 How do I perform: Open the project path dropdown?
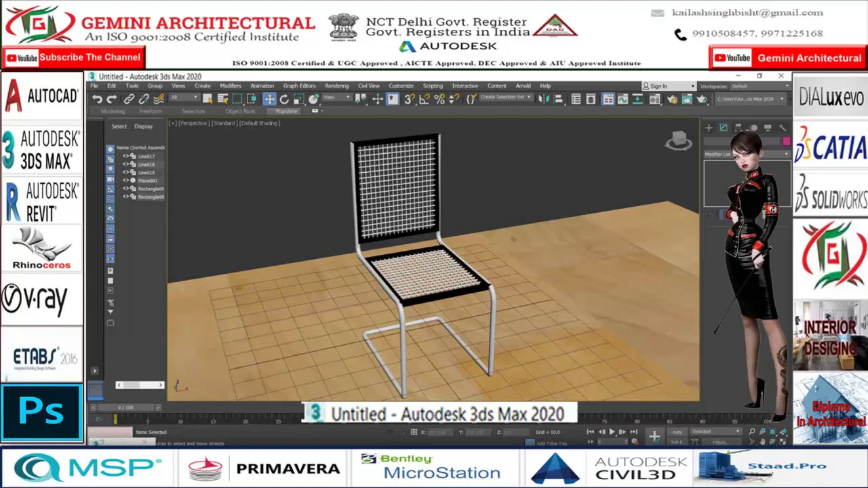click(751, 99)
